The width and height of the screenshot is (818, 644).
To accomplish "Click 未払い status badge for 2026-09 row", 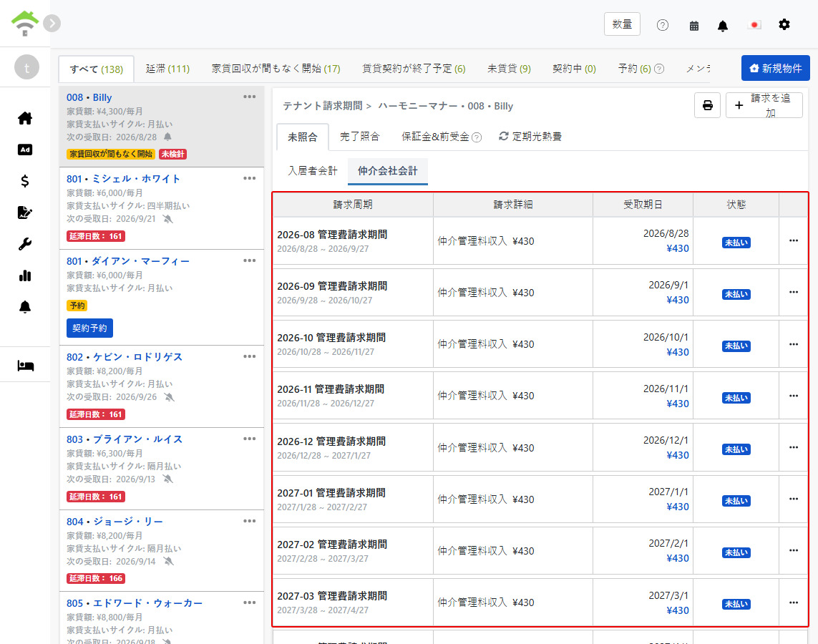I will click(736, 294).
